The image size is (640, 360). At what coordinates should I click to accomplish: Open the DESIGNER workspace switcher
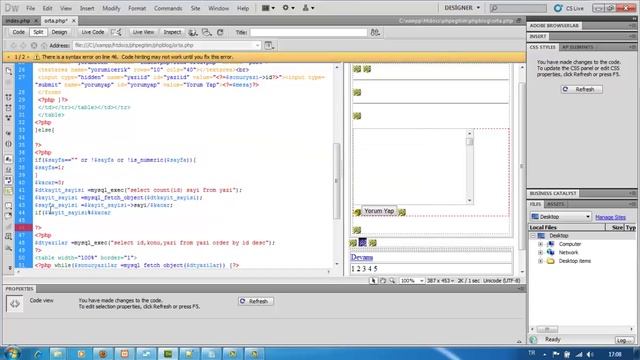[x=462, y=8]
